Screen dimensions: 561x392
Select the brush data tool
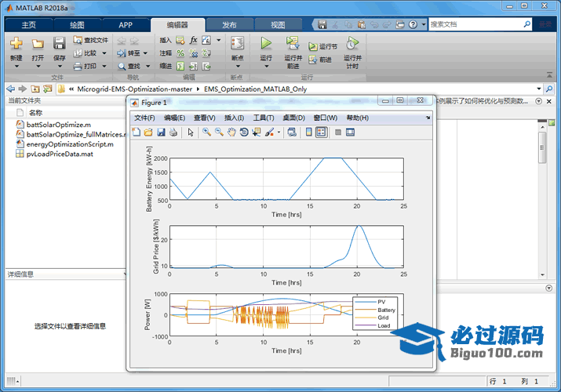click(x=269, y=132)
